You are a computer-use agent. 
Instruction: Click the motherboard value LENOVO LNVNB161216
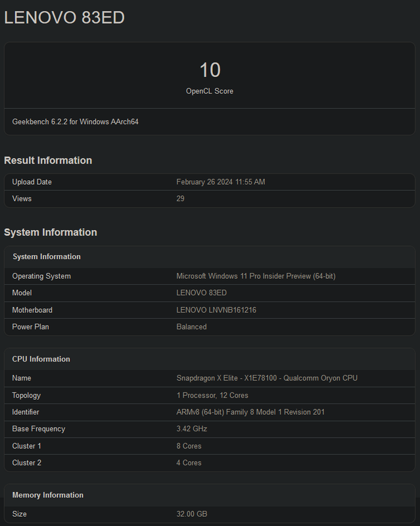point(216,310)
